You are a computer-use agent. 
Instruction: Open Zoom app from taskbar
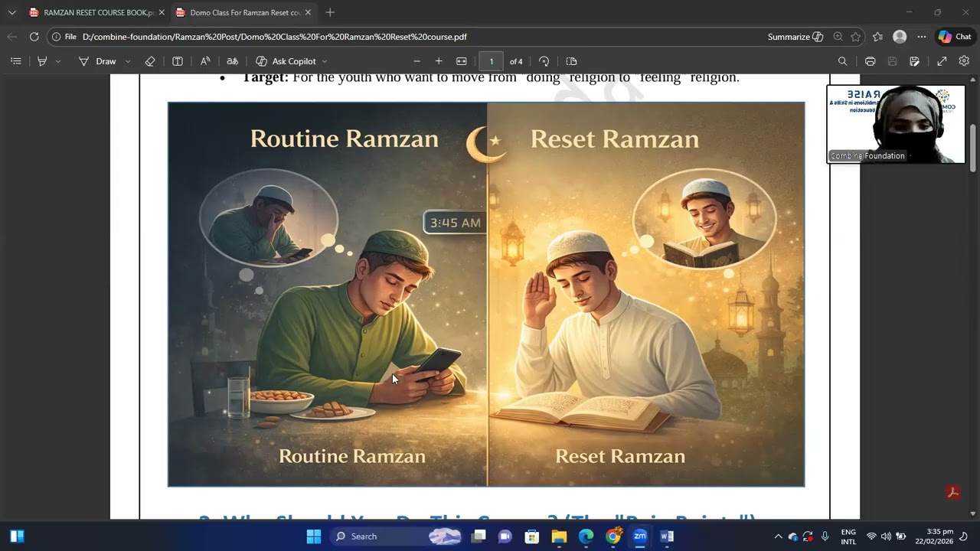click(x=640, y=536)
